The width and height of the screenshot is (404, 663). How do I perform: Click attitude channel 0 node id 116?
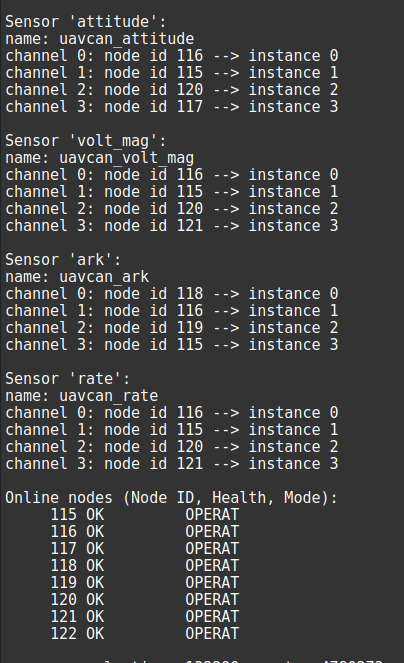[x=171, y=56]
